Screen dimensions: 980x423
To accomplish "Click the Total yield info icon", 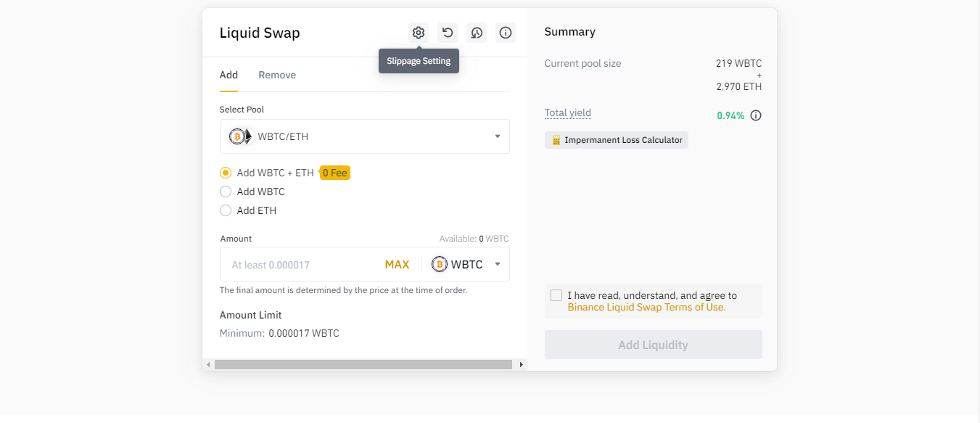I will coord(756,115).
